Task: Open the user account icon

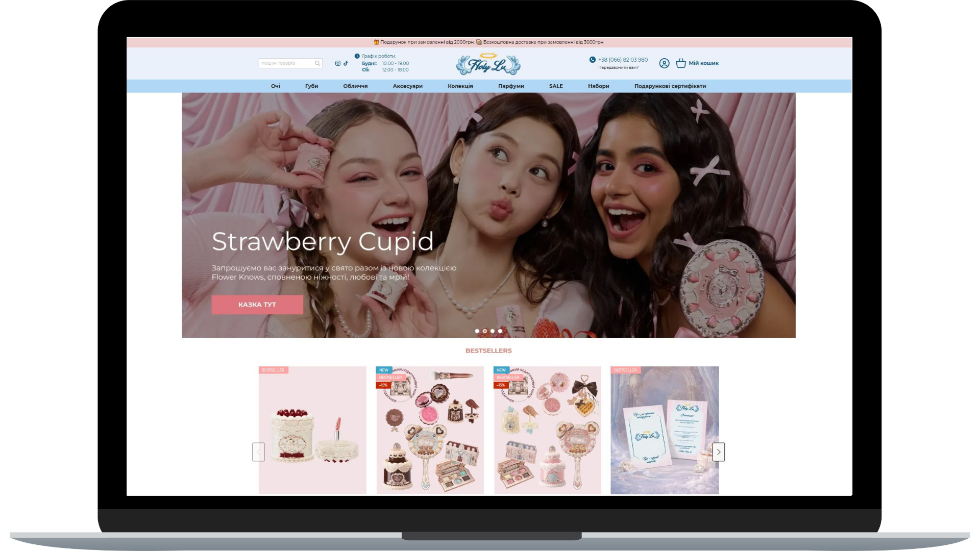Action: (x=664, y=63)
